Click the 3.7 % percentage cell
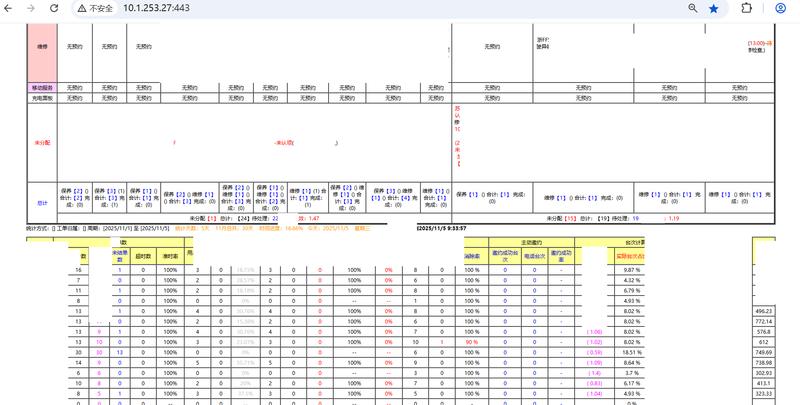Viewport: 800px width, 405px height. point(632,373)
